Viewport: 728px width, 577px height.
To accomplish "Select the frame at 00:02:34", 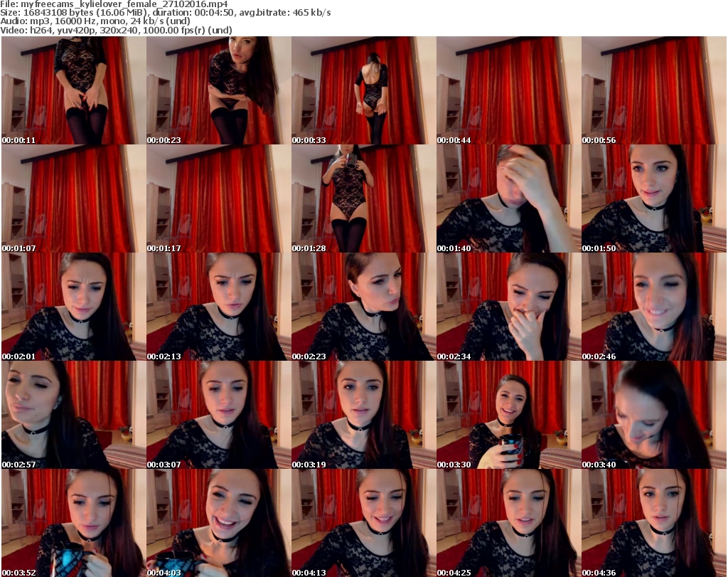I will (509, 307).
